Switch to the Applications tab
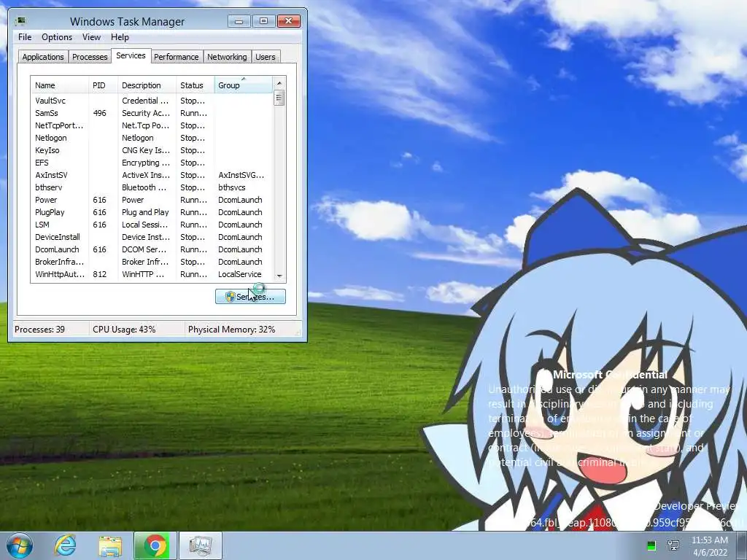The image size is (747, 560). click(43, 57)
